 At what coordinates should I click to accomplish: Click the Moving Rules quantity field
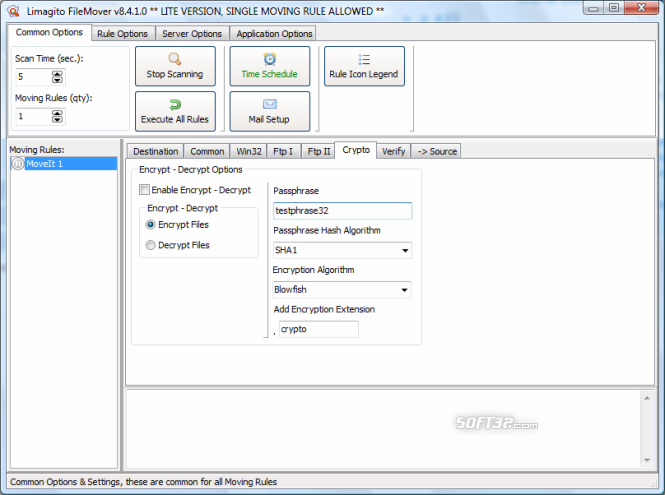34,116
